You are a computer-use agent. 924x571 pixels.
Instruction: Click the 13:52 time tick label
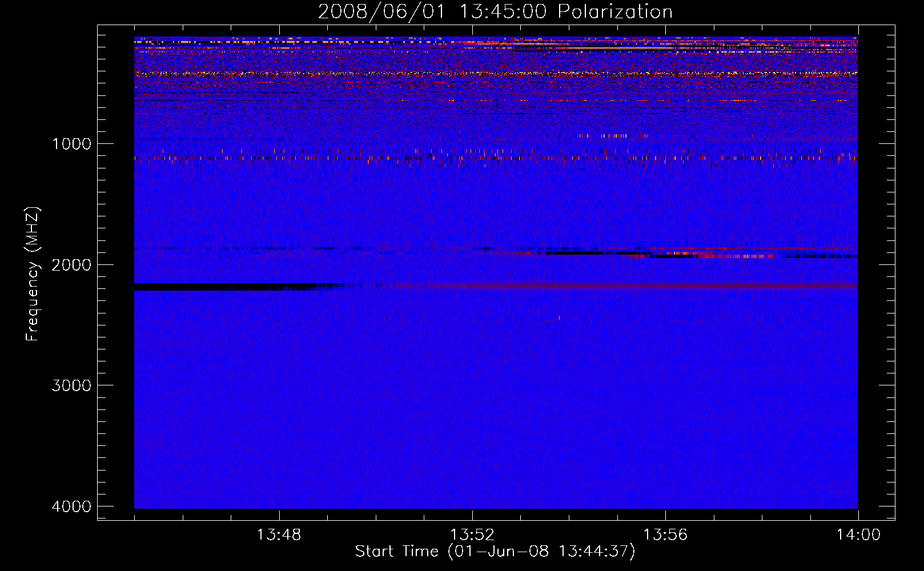coord(472,535)
